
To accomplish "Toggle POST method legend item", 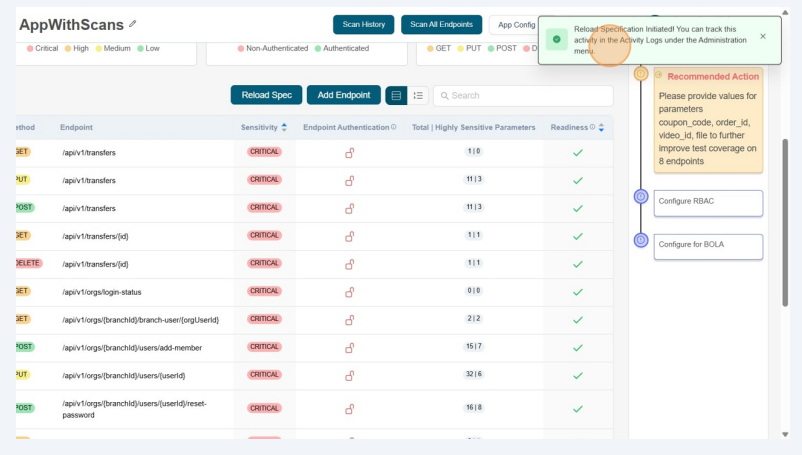I will 502,48.
